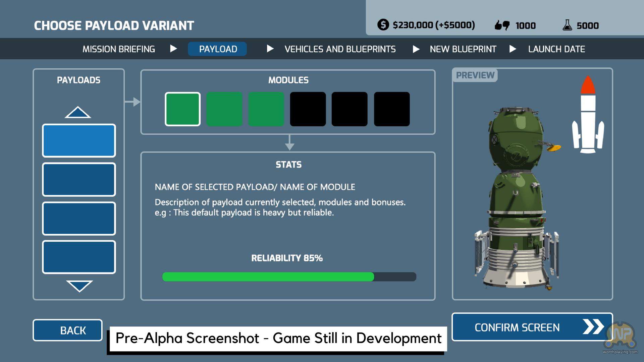Click the arrow before Vehicles and Blueprints
The height and width of the screenshot is (362, 644).
270,49
